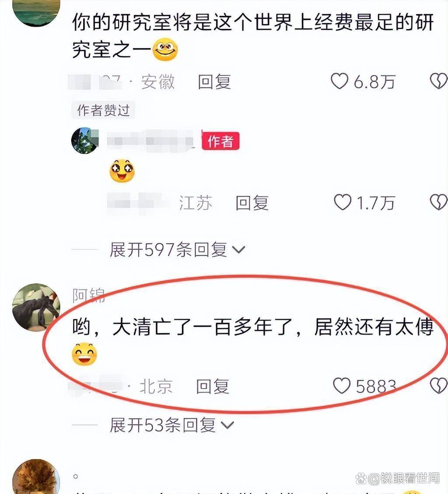The image size is (448, 494).
Task: Click the red 作者 badge
Action: pyautogui.click(x=220, y=141)
